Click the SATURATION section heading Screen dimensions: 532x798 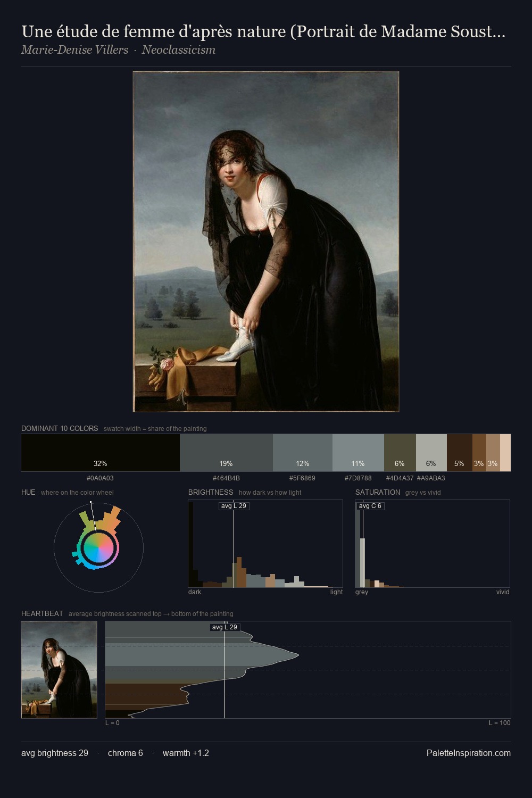(x=378, y=492)
